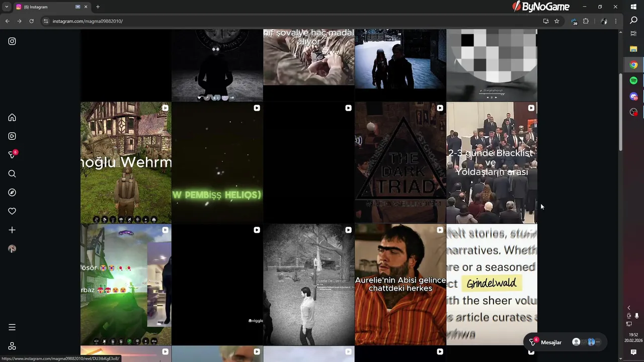Close the Instagram tab
Viewport: 644px width, 362px height.
pyautogui.click(x=86, y=7)
